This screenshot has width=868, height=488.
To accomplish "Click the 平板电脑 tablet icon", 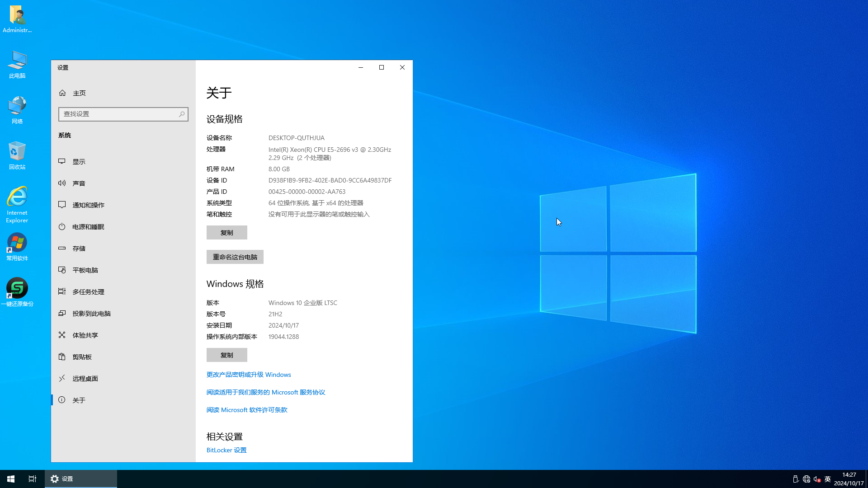I will [62, 270].
